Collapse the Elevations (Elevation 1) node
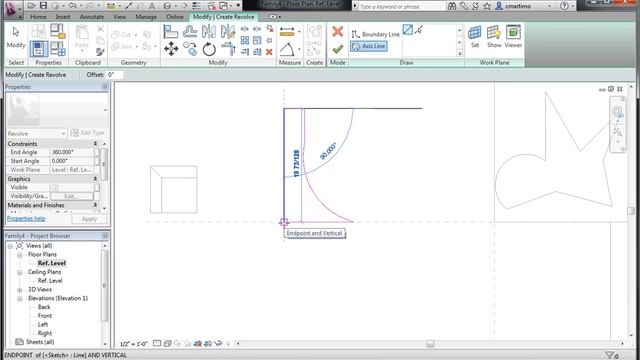This screenshot has width=640, height=360. (20, 298)
